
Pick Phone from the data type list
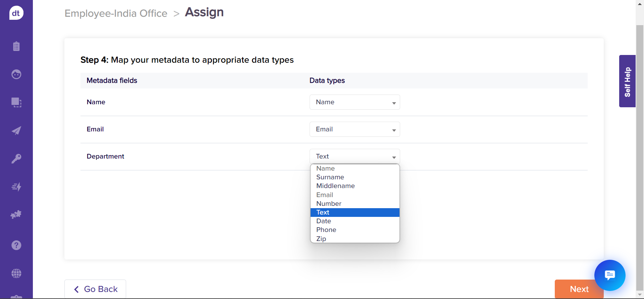(x=326, y=230)
